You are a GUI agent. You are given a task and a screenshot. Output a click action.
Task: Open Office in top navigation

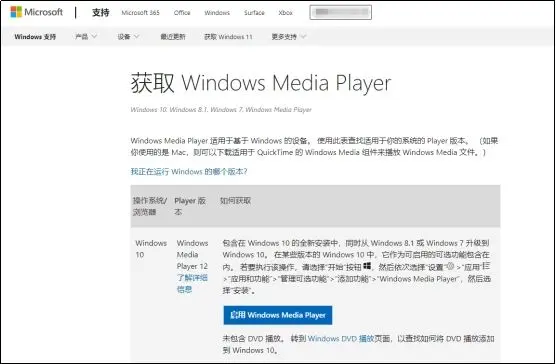coord(182,13)
